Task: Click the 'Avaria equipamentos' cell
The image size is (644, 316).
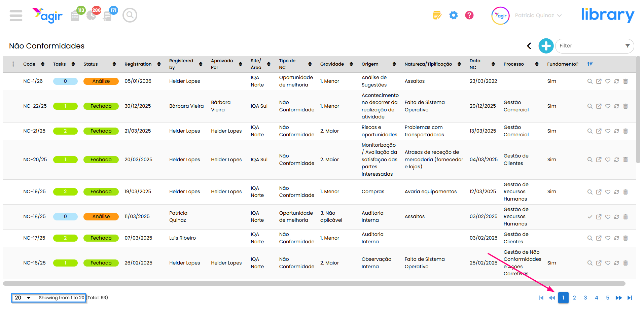Action: click(x=431, y=191)
